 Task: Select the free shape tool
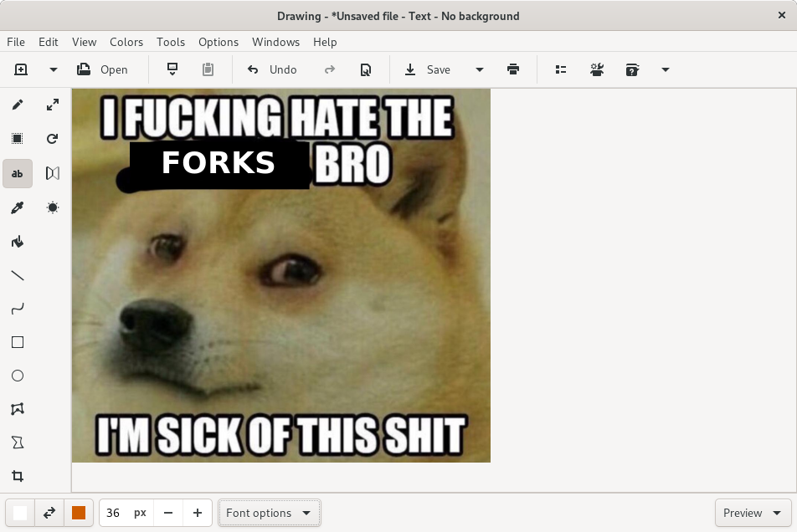tap(18, 442)
